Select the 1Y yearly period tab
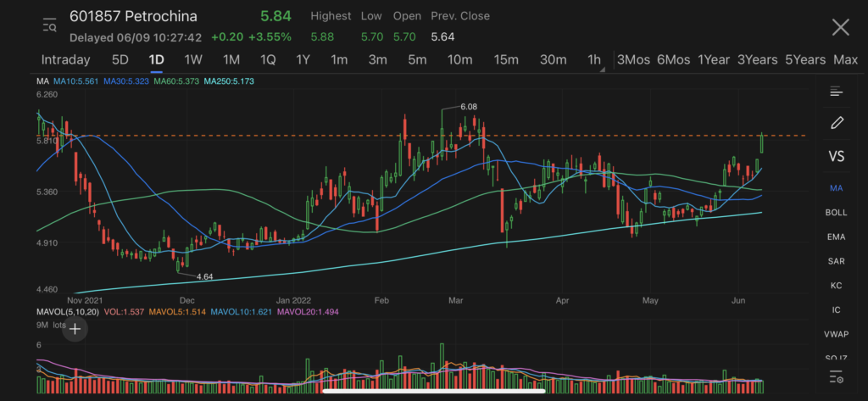The width and height of the screenshot is (868, 401). coord(303,60)
